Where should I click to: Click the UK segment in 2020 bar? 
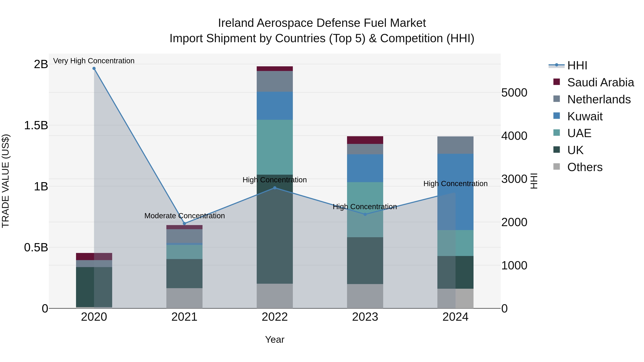[94, 287]
